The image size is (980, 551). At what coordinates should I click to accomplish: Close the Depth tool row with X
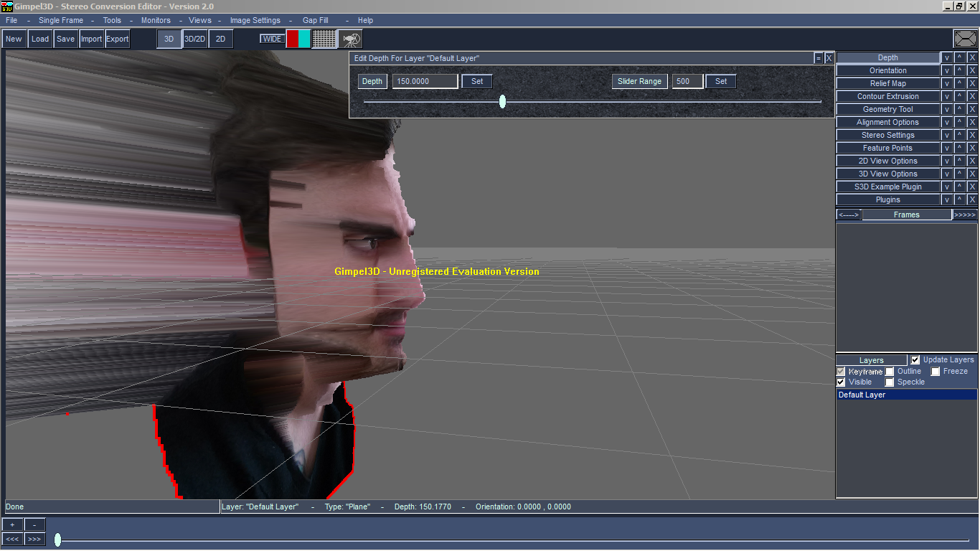(x=972, y=58)
